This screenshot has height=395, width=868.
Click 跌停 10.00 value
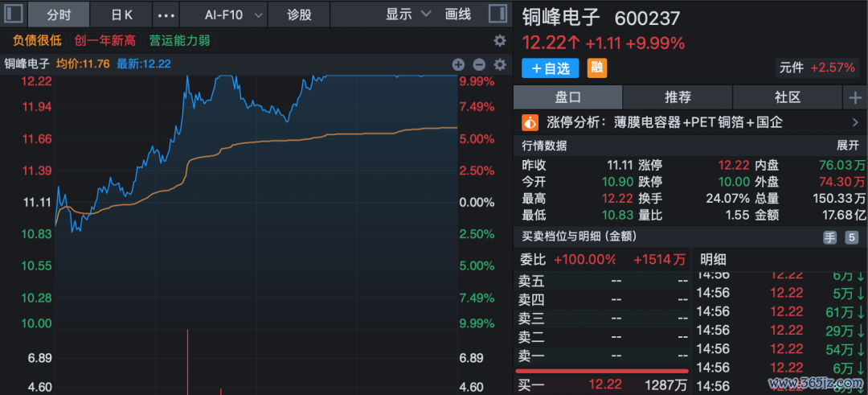734,182
